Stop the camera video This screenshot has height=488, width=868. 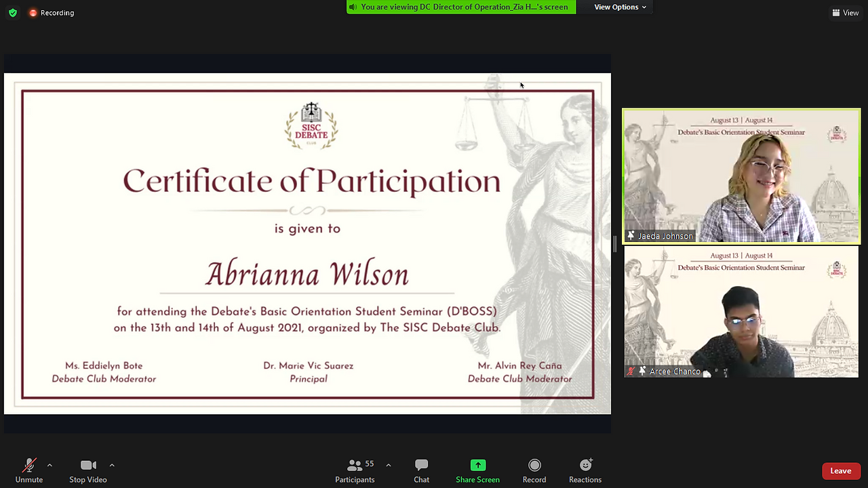(x=88, y=470)
